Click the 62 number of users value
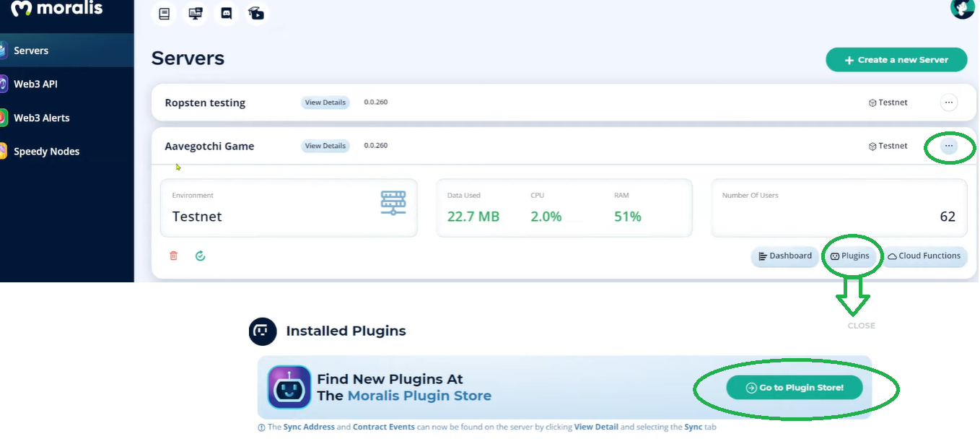The height and width of the screenshot is (439, 980). 948,217
